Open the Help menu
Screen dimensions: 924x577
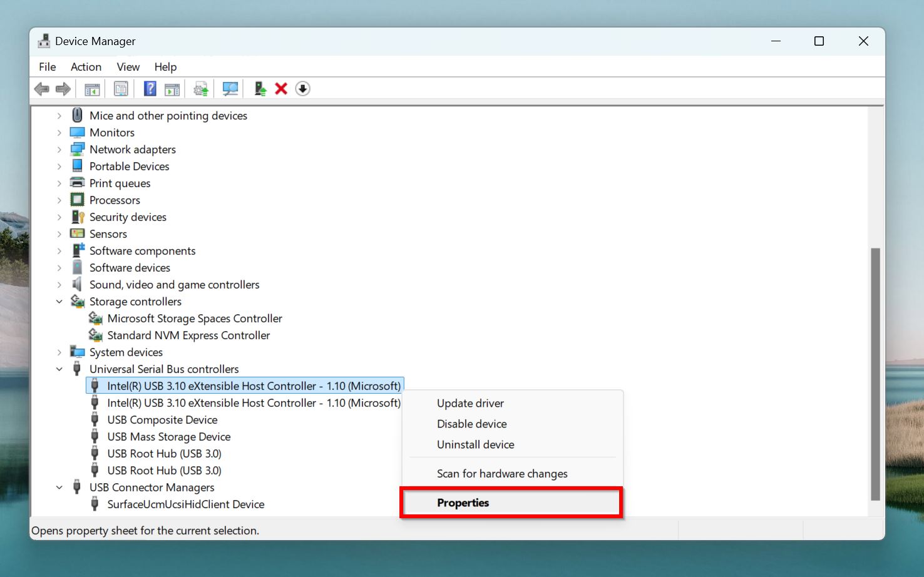pyautogui.click(x=165, y=67)
